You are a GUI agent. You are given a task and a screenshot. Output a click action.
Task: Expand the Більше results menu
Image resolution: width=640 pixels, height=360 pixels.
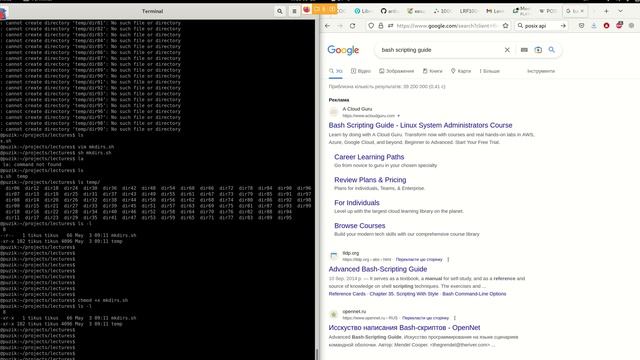490,71
